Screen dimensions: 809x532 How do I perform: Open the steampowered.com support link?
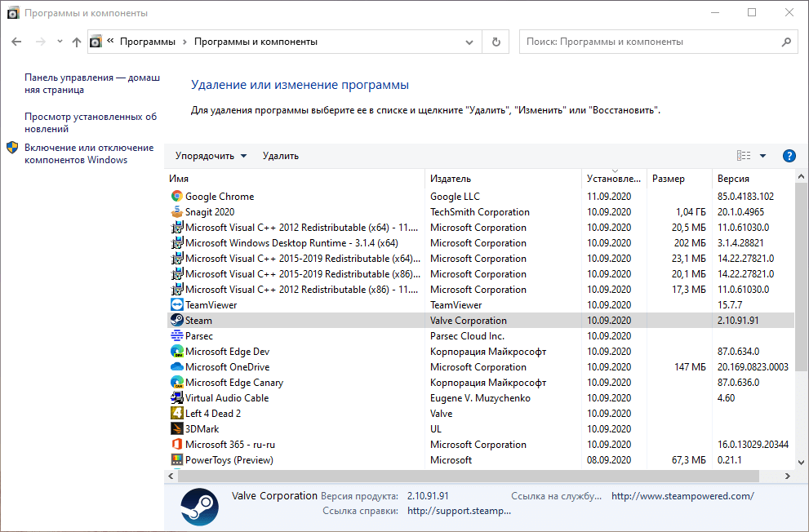[x=682, y=496]
